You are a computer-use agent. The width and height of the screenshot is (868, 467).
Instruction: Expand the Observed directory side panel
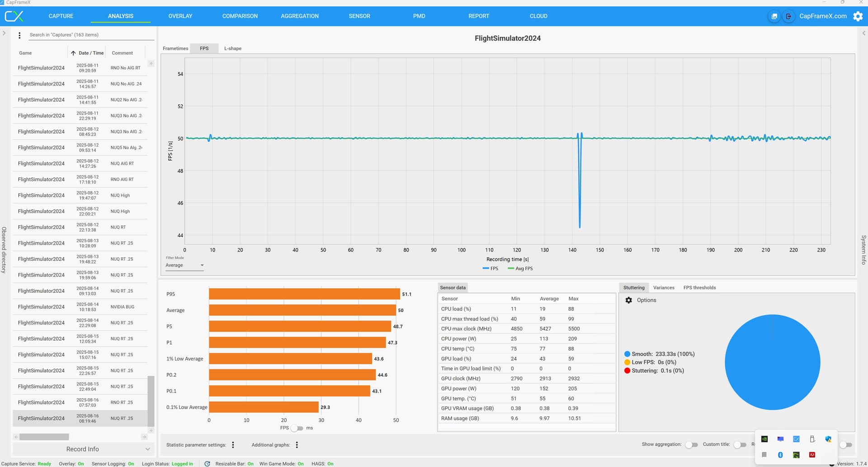pyautogui.click(x=4, y=33)
